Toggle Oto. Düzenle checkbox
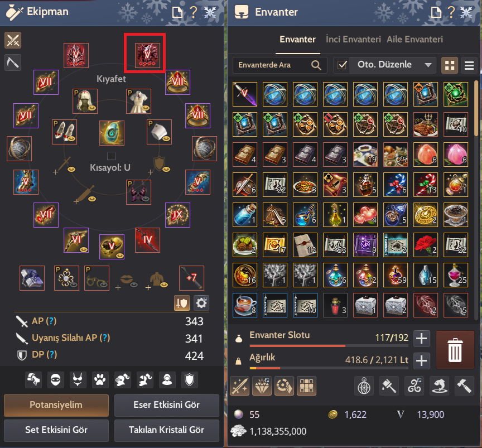Viewport: 482px width, 448px height. [x=342, y=65]
